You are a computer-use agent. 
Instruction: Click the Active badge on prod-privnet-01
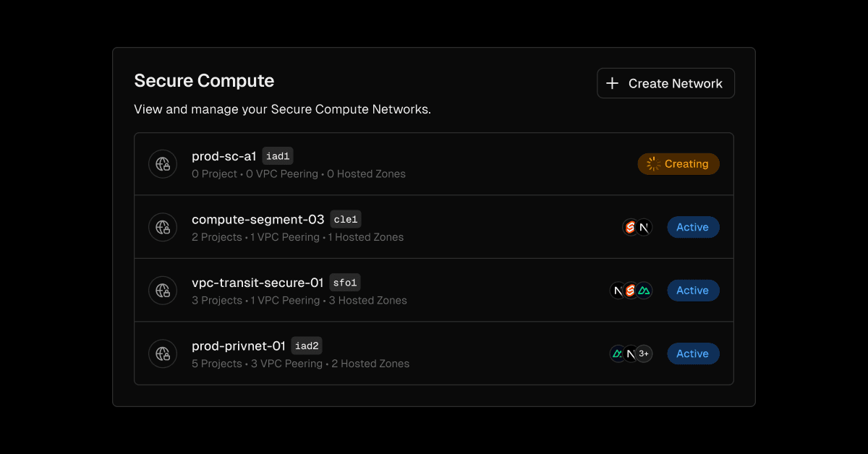[x=693, y=354]
